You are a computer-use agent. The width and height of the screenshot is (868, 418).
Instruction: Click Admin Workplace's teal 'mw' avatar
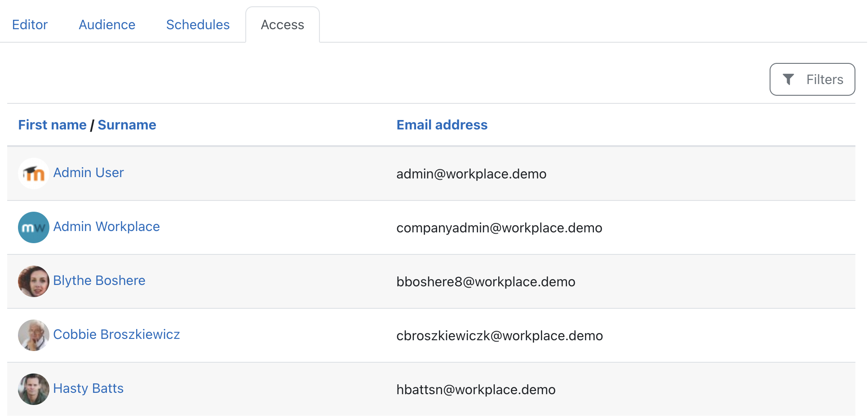click(33, 227)
